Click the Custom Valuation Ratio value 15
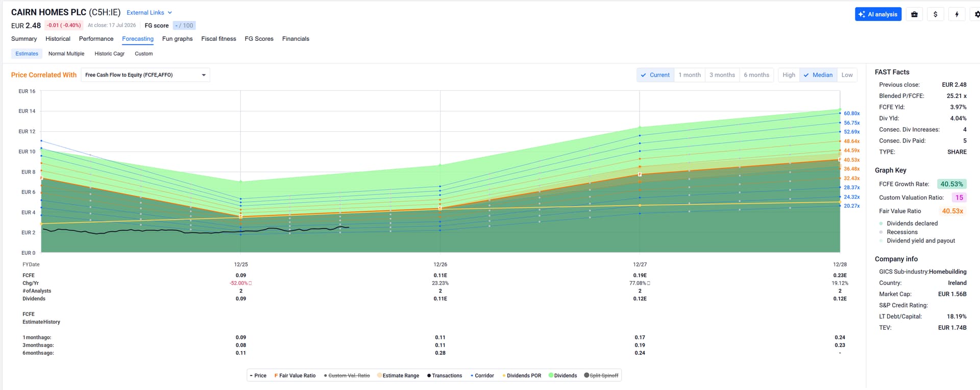 [x=959, y=198]
